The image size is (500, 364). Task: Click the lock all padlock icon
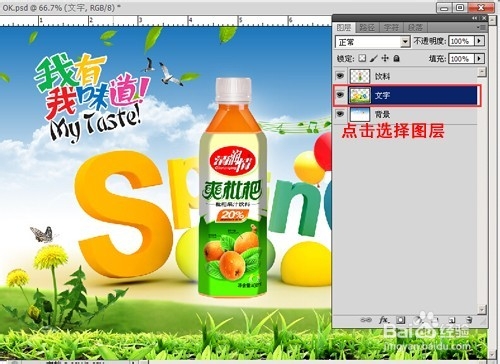tap(396, 58)
